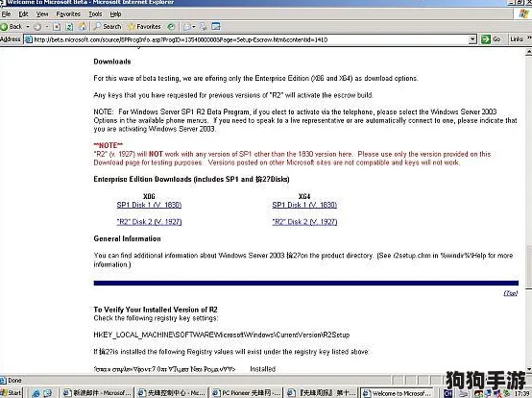Open the File menu
This screenshot has height=398, width=532.
tap(6, 13)
